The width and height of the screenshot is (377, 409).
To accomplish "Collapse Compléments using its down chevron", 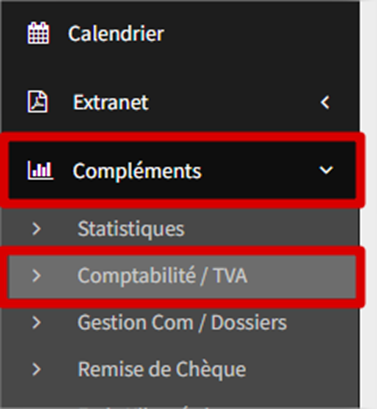I will (326, 170).
